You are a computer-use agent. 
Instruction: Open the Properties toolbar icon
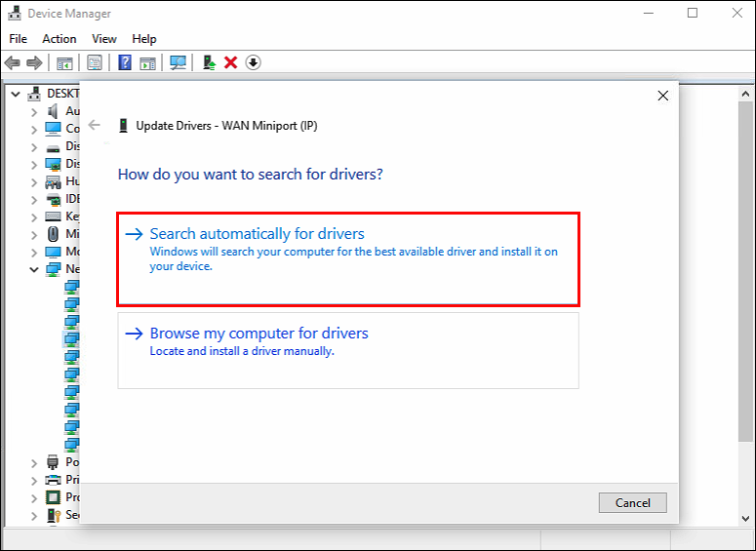(x=95, y=62)
